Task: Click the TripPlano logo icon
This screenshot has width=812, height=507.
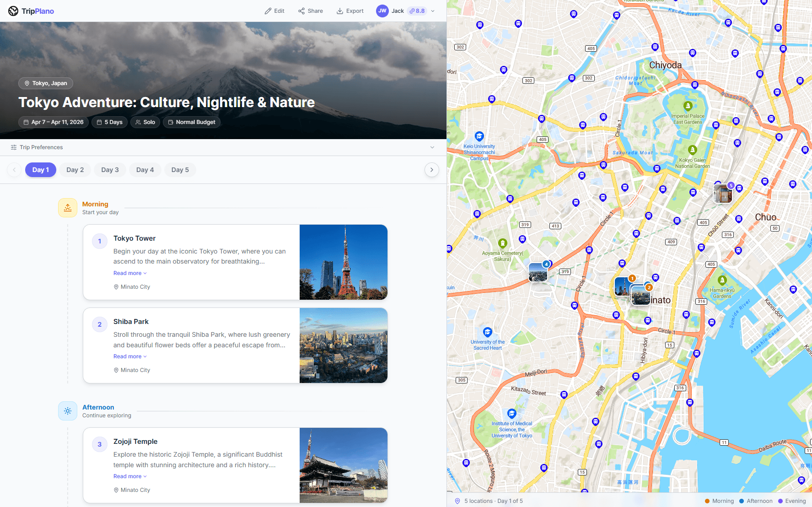Action: (x=12, y=11)
